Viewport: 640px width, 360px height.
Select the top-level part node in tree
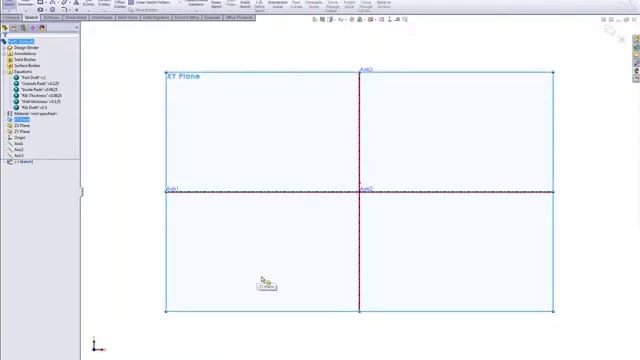point(21,42)
